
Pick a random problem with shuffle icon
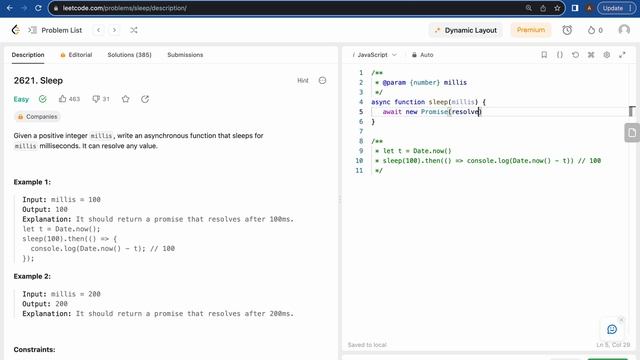click(x=133, y=30)
